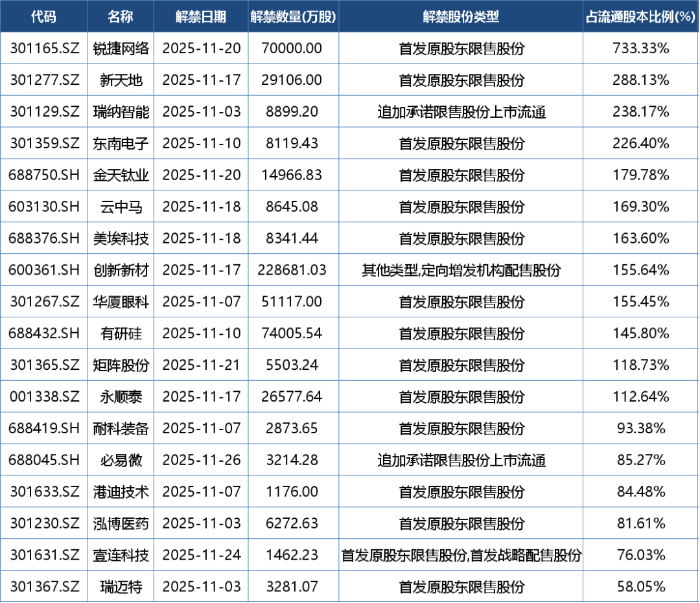Click the 155.45% ratio cell

click(x=640, y=302)
